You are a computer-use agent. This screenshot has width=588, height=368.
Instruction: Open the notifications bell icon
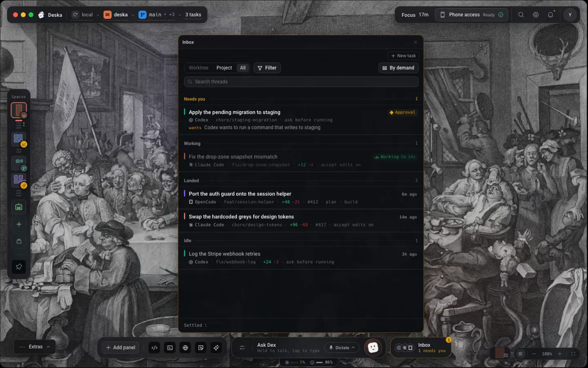(x=550, y=15)
